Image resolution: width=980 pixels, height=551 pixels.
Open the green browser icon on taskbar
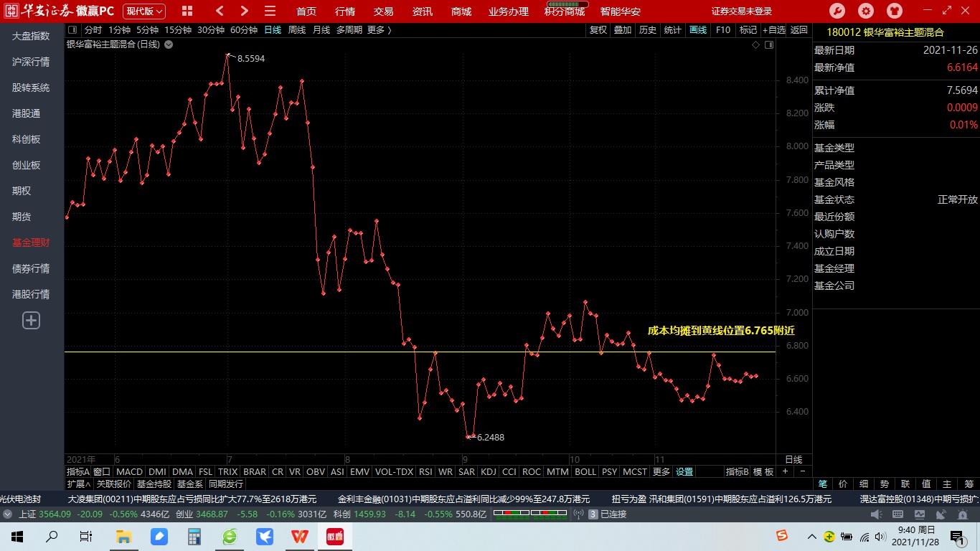pos(229,537)
